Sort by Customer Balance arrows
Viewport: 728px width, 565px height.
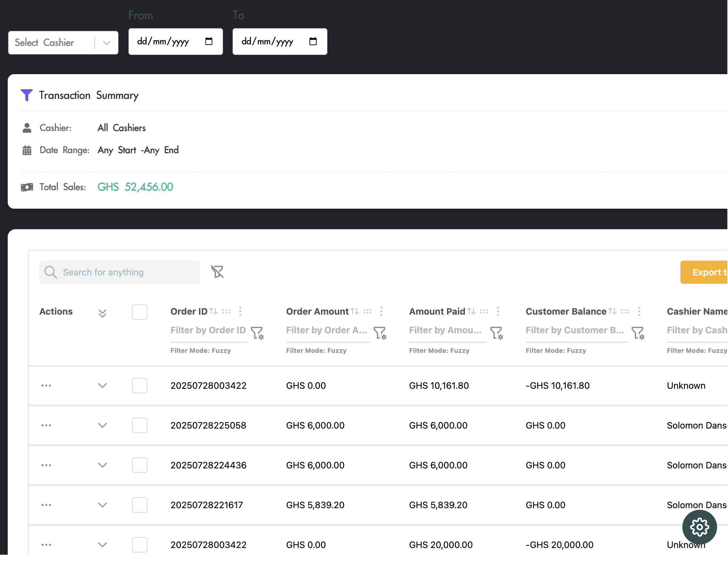click(612, 311)
